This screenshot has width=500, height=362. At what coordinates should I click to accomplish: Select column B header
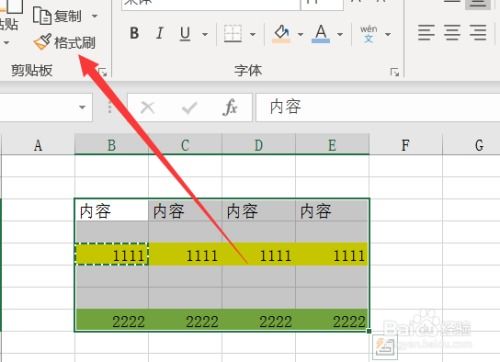click(x=111, y=145)
